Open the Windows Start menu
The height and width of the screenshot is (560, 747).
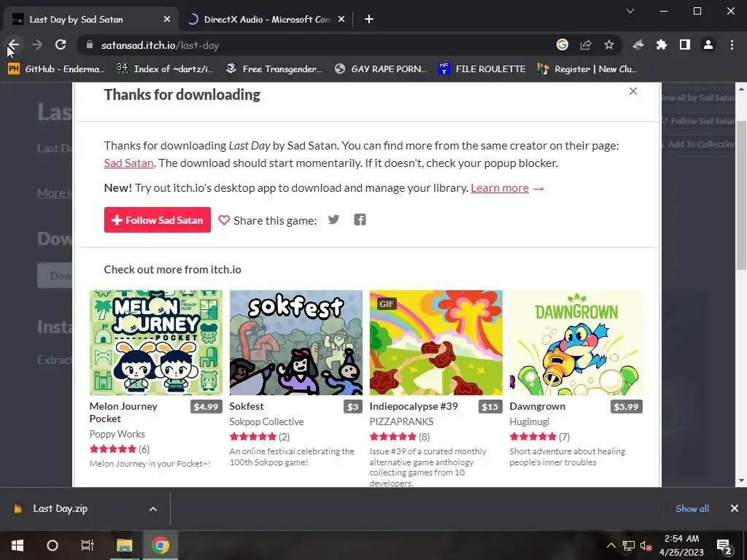(18, 545)
